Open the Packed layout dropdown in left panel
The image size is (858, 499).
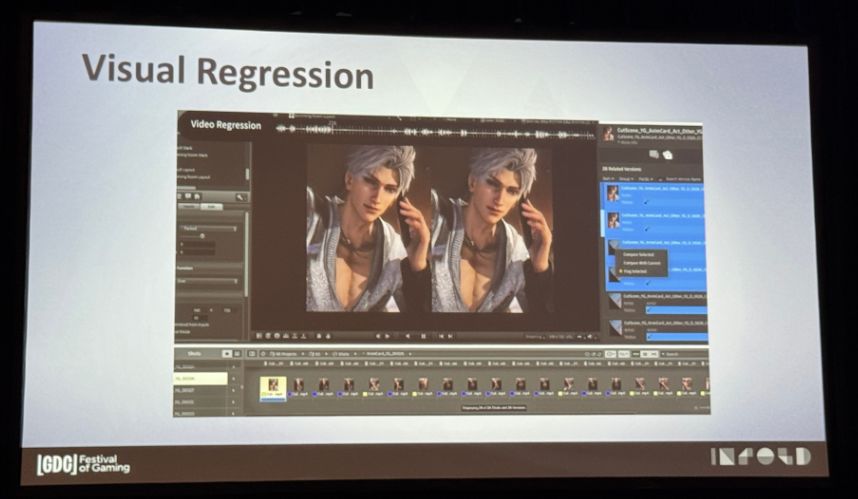coord(209,228)
